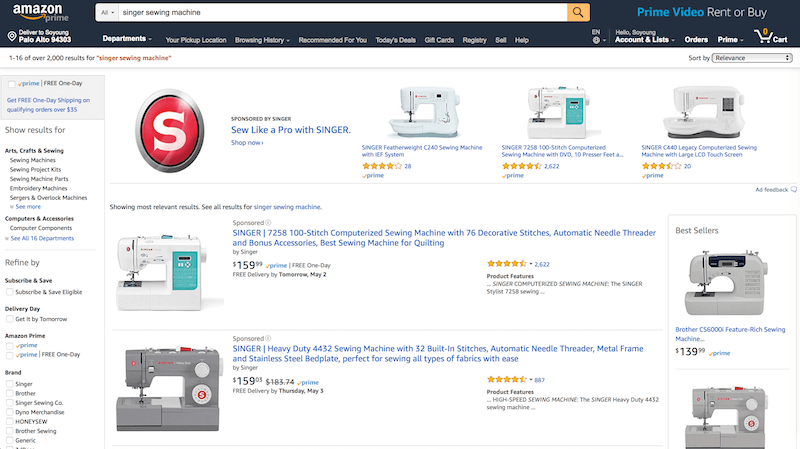This screenshot has height=449, width=800.
Task: Click the language globe icon
Action: [596, 40]
